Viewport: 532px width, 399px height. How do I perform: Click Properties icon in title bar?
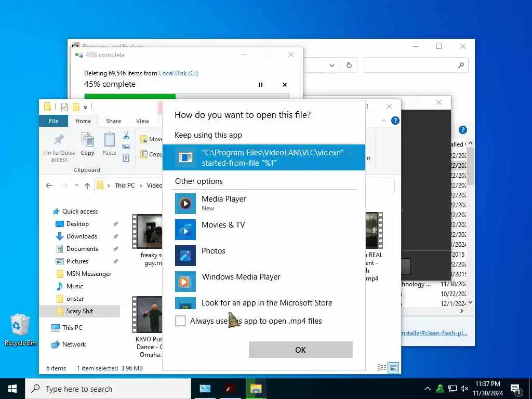(x=64, y=107)
